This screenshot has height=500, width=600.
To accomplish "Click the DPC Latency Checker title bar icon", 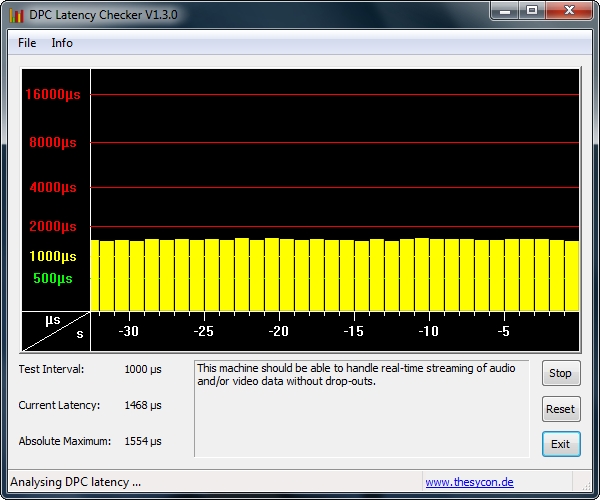I will [16, 15].
